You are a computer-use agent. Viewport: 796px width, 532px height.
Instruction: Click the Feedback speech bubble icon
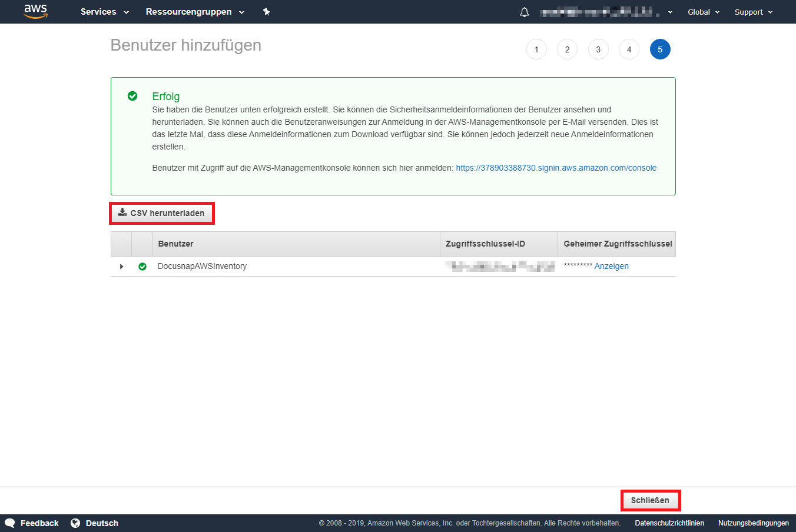(10, 523)
